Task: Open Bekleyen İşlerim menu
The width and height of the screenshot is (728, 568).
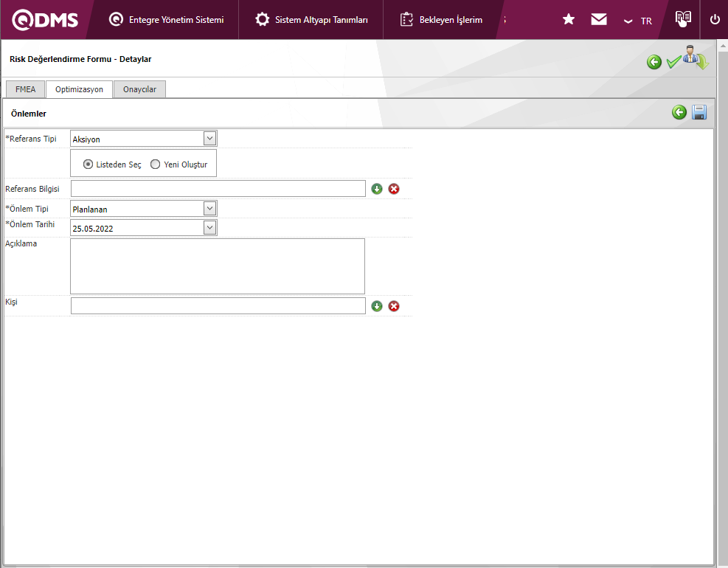Action: point(441,20)
